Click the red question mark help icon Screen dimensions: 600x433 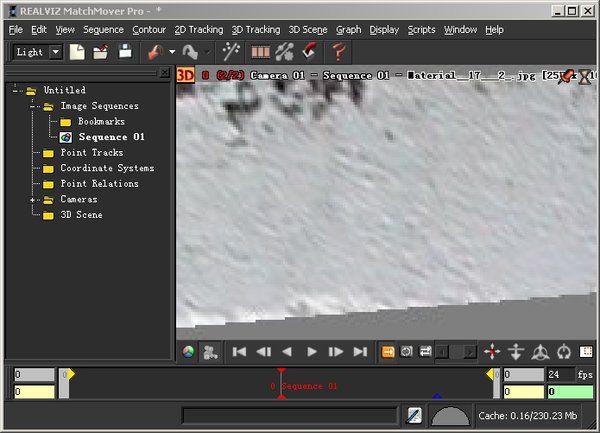pyautogui.click(x=339, y=51)
